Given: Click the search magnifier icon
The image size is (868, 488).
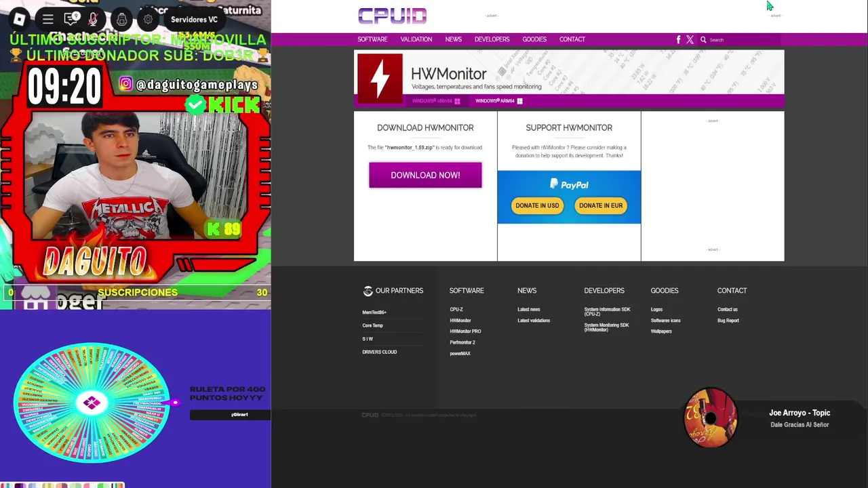Looking at the screenshot, I should pyautogui.click(x=703, y=39).
